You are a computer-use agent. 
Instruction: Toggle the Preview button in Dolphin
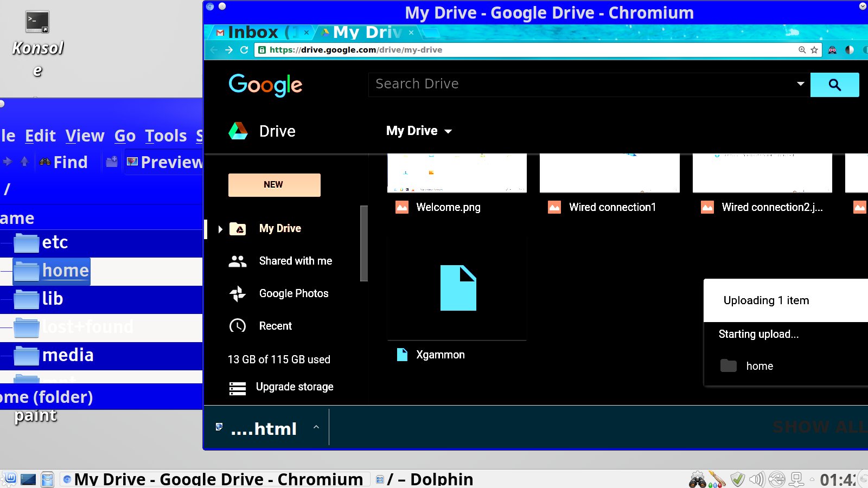(x=164, y=162)
